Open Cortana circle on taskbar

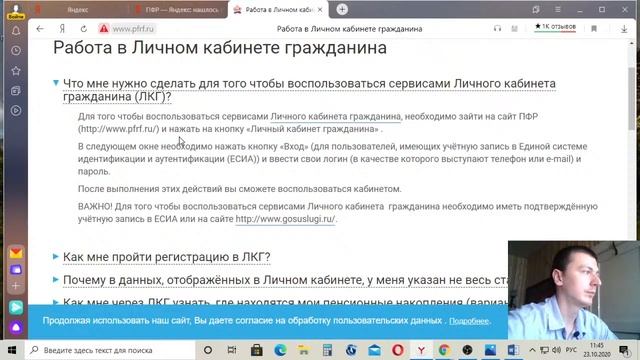208,350
